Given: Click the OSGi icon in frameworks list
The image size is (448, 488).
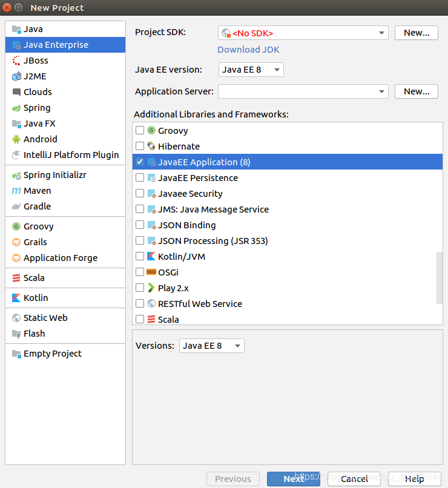Looking at the screenshot, I should 151,272.
